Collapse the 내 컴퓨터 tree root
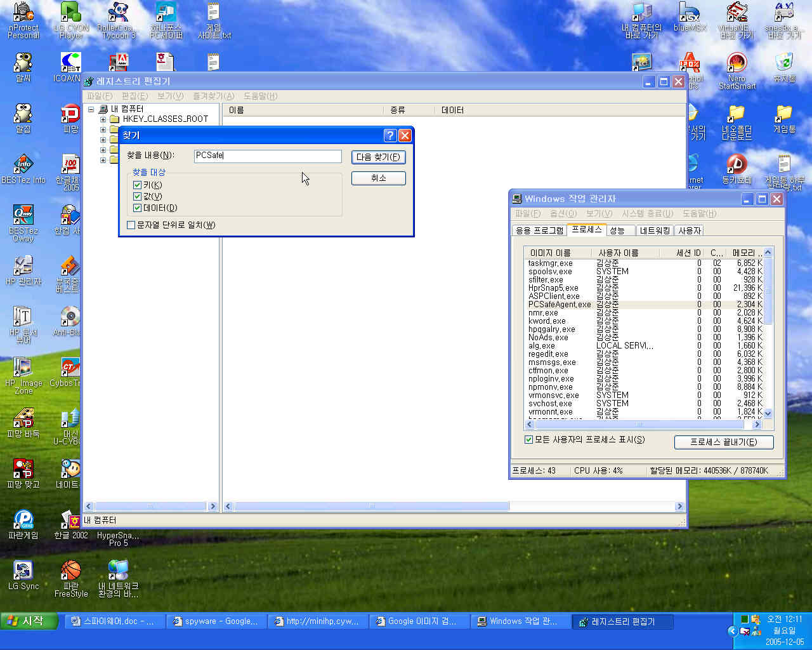The width and height of the screenshot is (812, 650). click(x=91, y=109)
